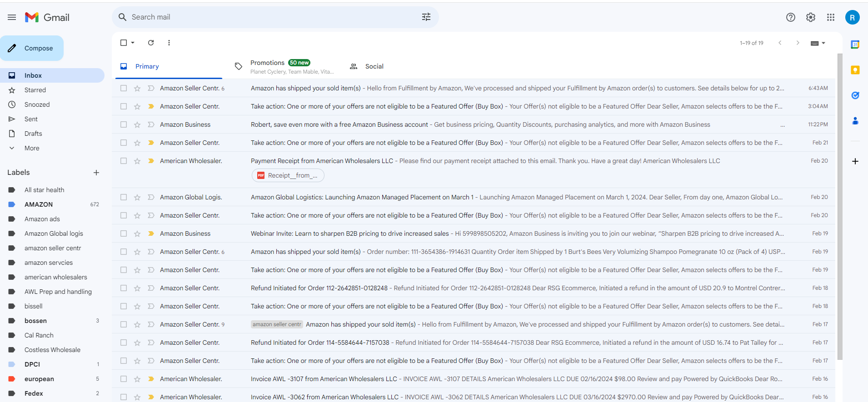Image resolution: width=868 pixels, height=402 pixels.
Task: Open select dropdown arrow next to checkbox
Action: [x=133, y=43]
